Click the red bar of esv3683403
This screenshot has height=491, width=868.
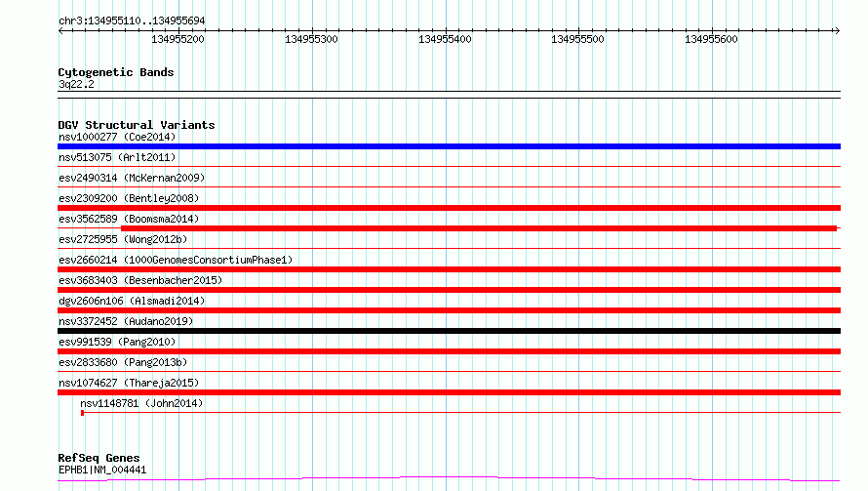pos(449,290)
